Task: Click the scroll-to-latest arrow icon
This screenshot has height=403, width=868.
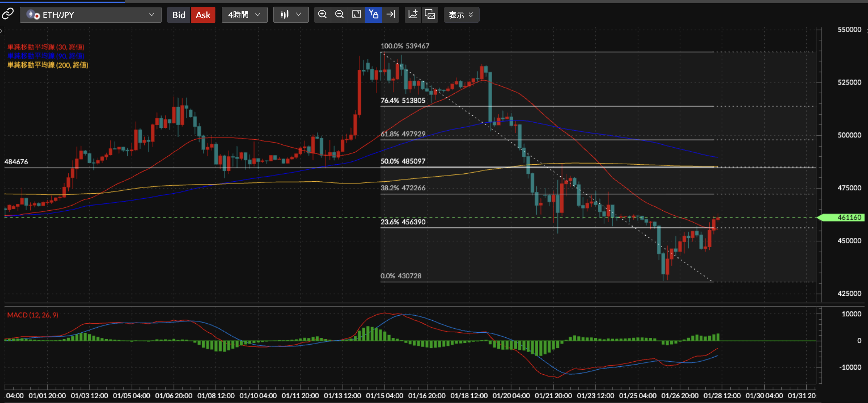Action: click(391, 15)
